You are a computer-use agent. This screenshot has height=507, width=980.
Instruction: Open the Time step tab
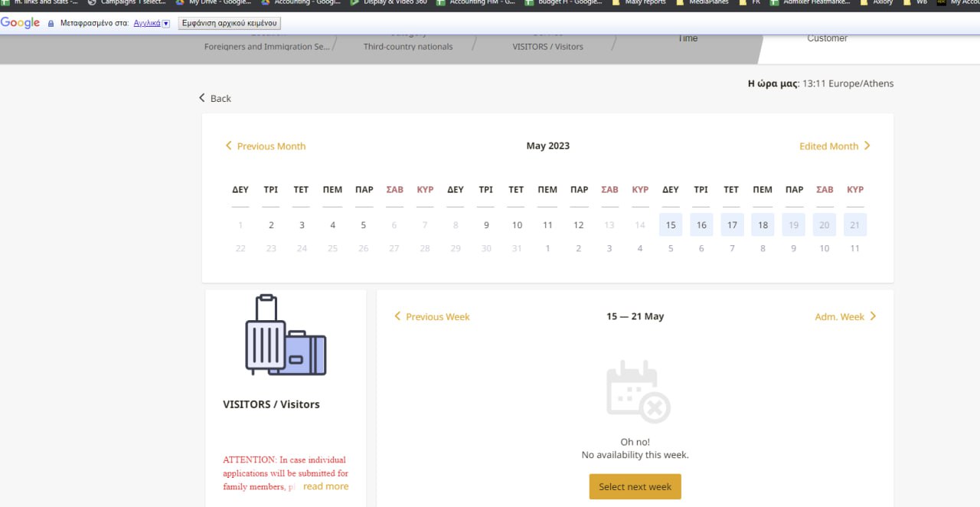[x=688, y=38]
